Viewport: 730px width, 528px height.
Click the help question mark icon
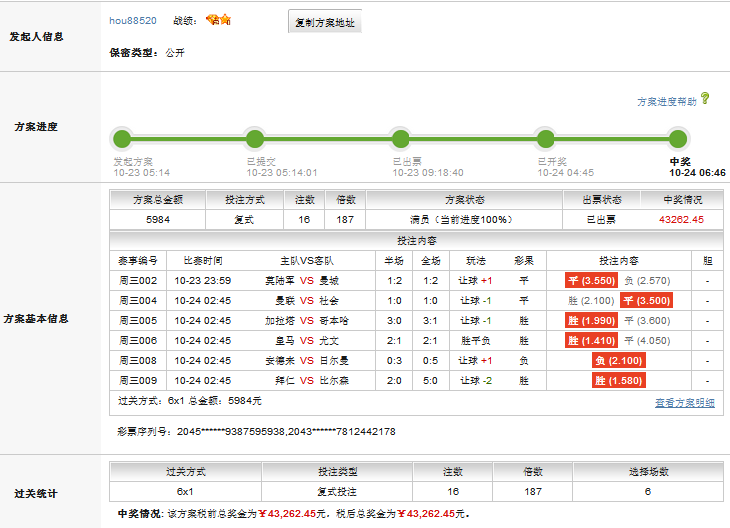(705, 98)
